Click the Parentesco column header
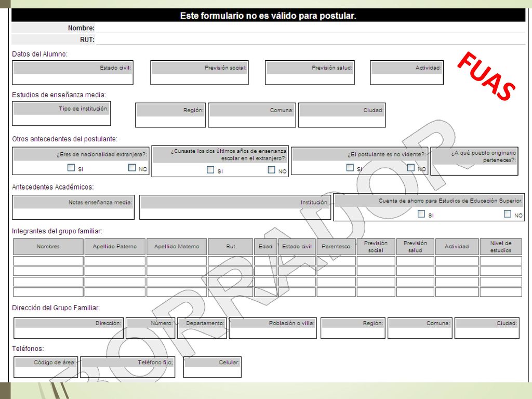This screenshot has height=399, width=532. [336, 247]
